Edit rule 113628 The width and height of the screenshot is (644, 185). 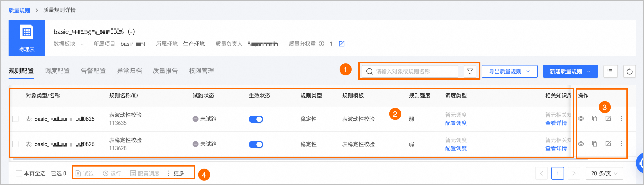(608, 144)
